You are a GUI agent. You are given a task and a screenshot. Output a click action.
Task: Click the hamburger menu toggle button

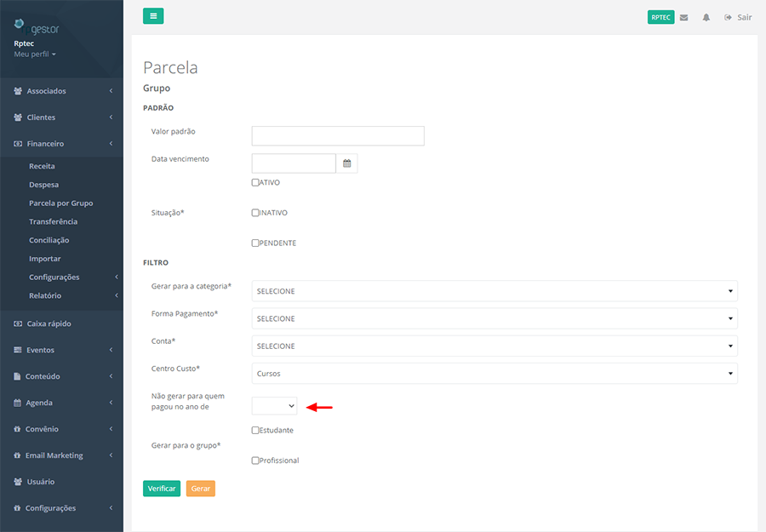click(x=153, y=16)
